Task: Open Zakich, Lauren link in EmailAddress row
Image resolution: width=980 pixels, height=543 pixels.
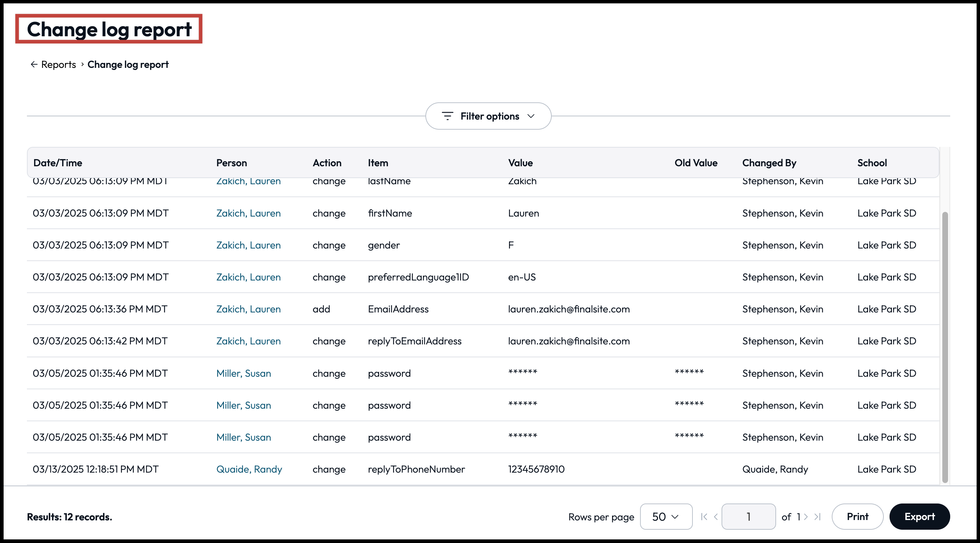Action: coord(248,309)
